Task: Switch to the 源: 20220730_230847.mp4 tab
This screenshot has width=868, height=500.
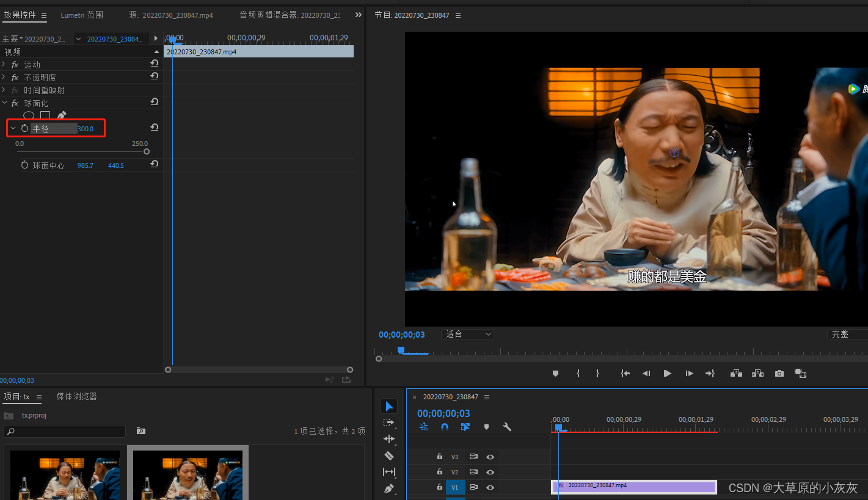Action: coord(171,15)
